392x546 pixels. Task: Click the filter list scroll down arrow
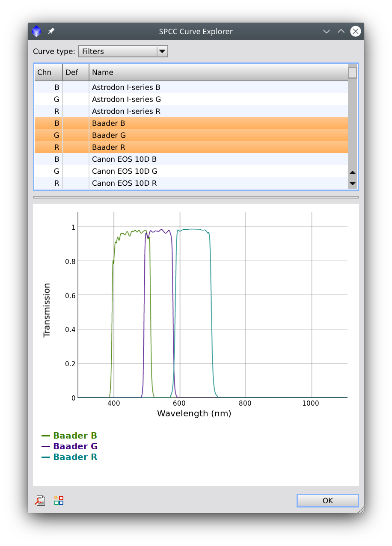353,184
